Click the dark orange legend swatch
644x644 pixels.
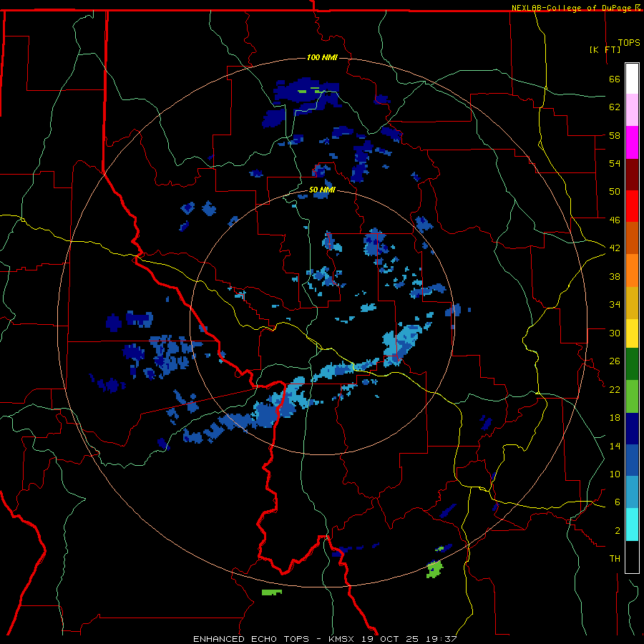point(632,238)
